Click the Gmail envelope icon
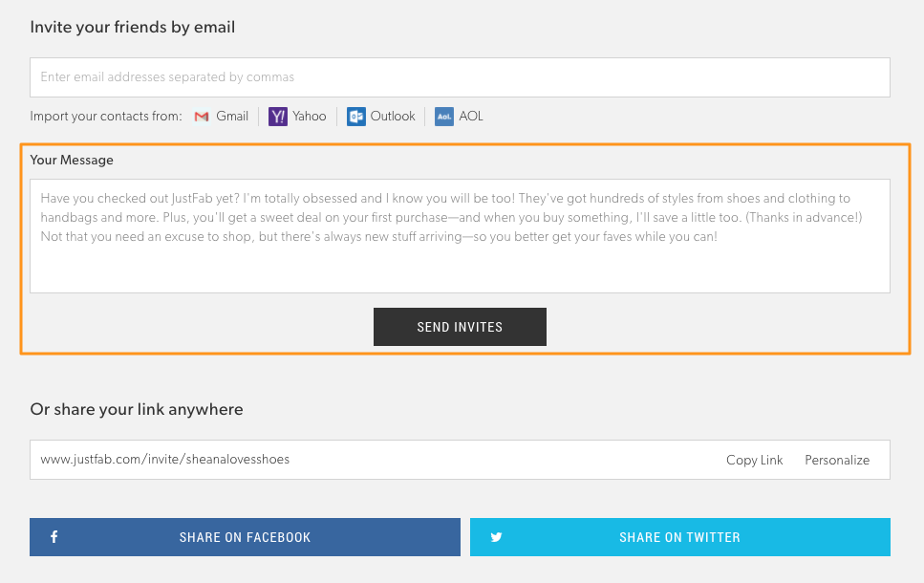This screenshot has width=924, height=583. point(202,117)
